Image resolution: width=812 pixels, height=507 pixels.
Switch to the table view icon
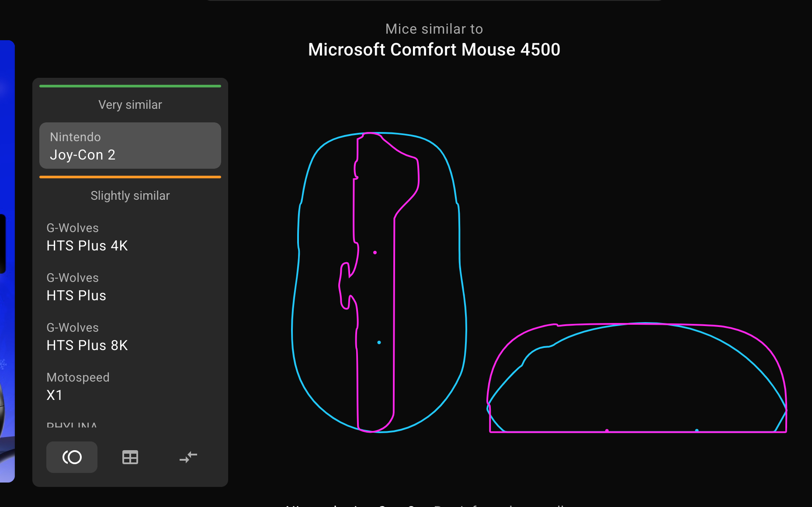point(130,457)
